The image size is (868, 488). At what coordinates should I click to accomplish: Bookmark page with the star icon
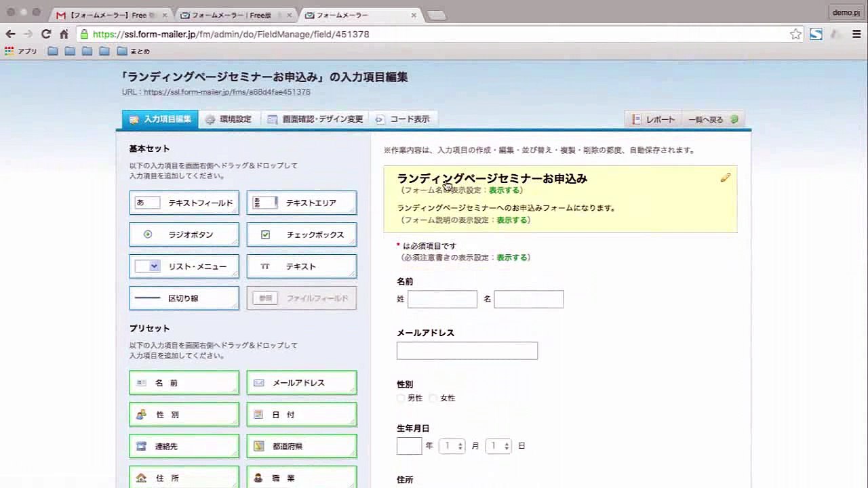(795, 34)
